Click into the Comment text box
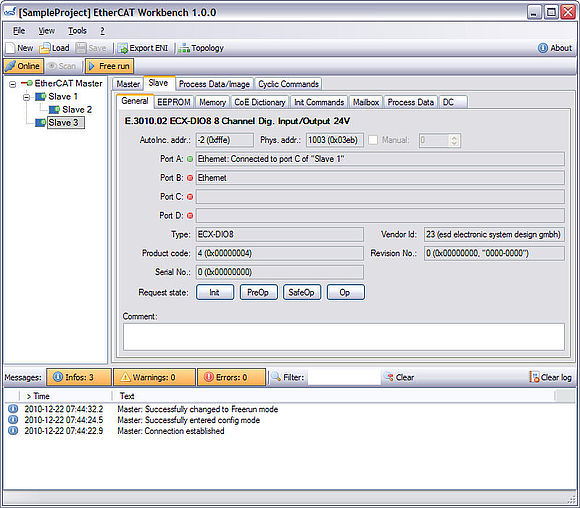The height and width of the screenshot is (508, 580). 344,337
